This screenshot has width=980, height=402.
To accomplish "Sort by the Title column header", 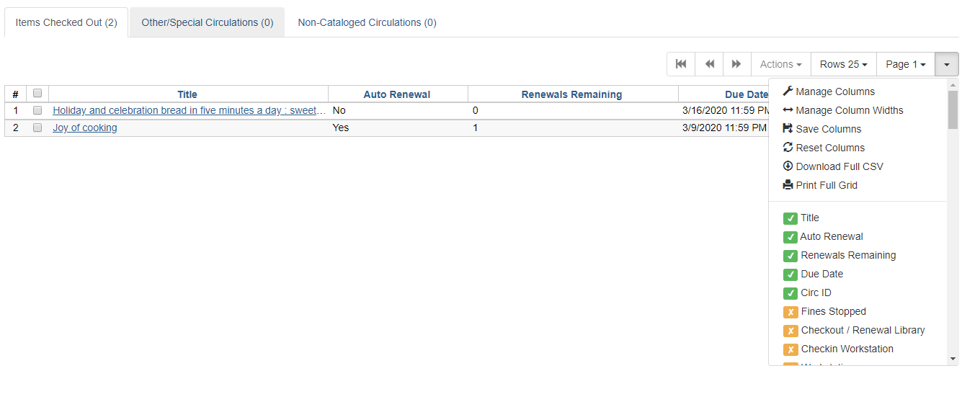I will tap(187, 94).
